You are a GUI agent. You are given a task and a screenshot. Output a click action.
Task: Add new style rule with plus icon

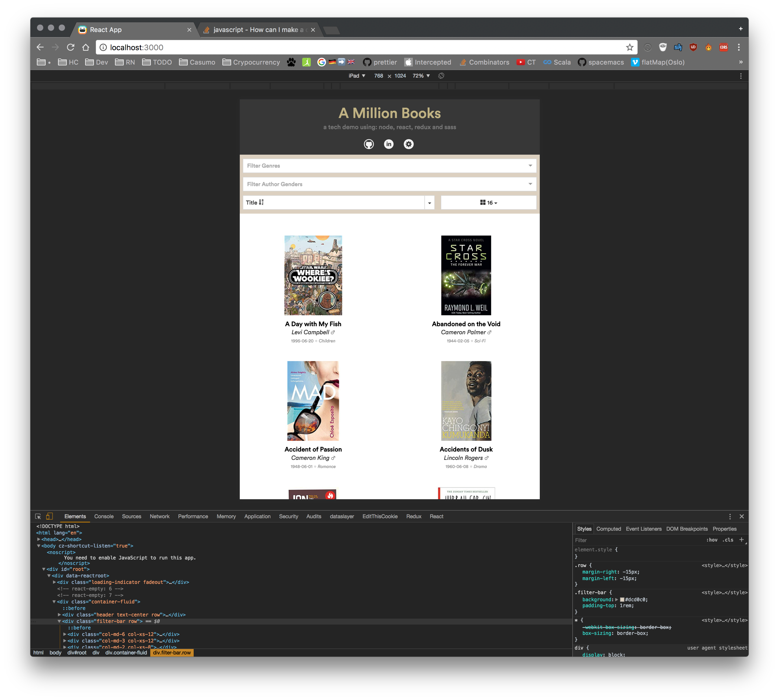(741, 540)
